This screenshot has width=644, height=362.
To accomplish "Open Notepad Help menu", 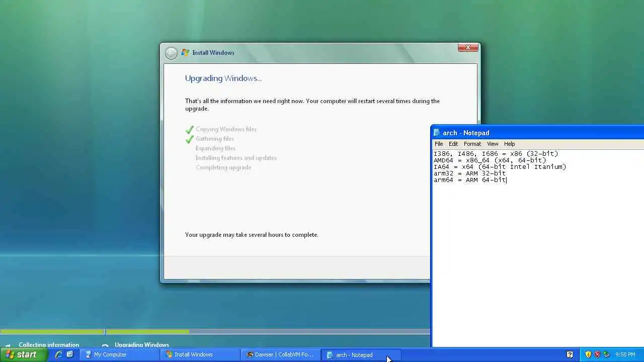I will pos(510,144).
